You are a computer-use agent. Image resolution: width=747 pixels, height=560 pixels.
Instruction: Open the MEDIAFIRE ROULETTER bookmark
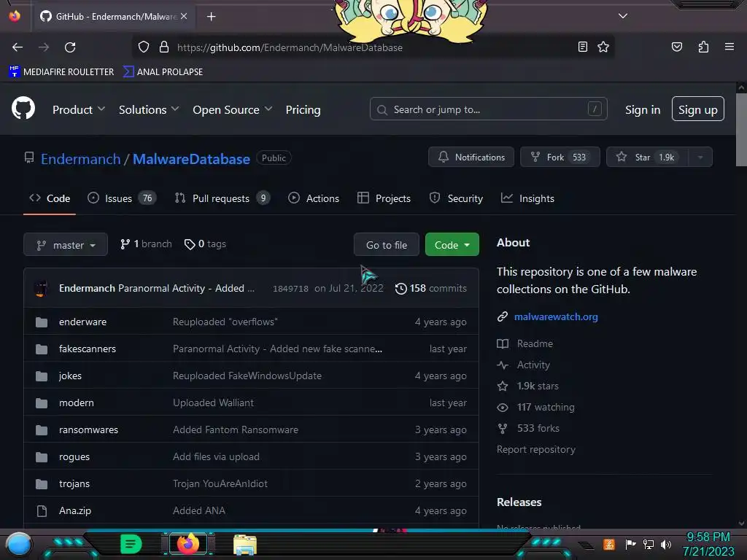point(61,72)
